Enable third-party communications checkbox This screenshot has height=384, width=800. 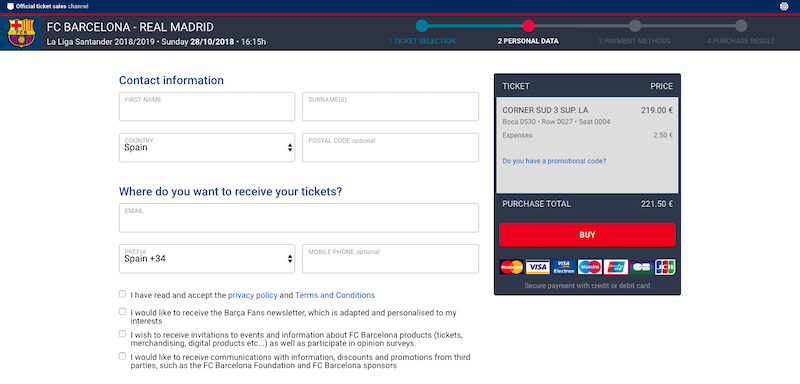pyautogui.click(x=122, y=355)
